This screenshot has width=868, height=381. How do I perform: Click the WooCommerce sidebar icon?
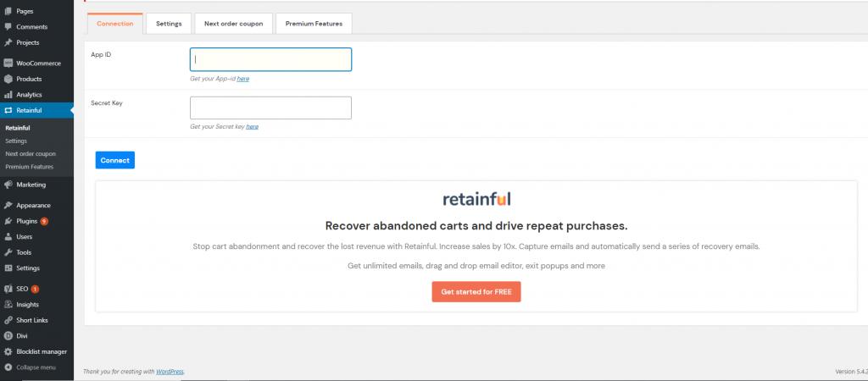8,63
